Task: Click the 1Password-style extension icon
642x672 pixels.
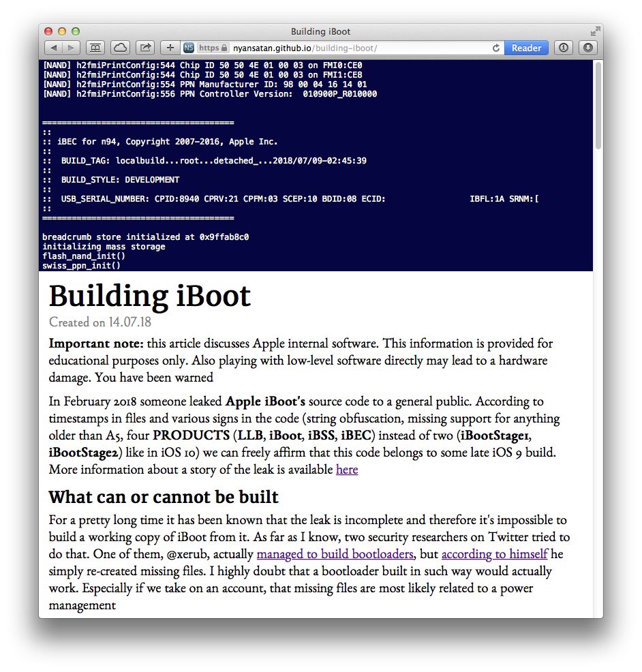Action: click(x=564, y=48)
